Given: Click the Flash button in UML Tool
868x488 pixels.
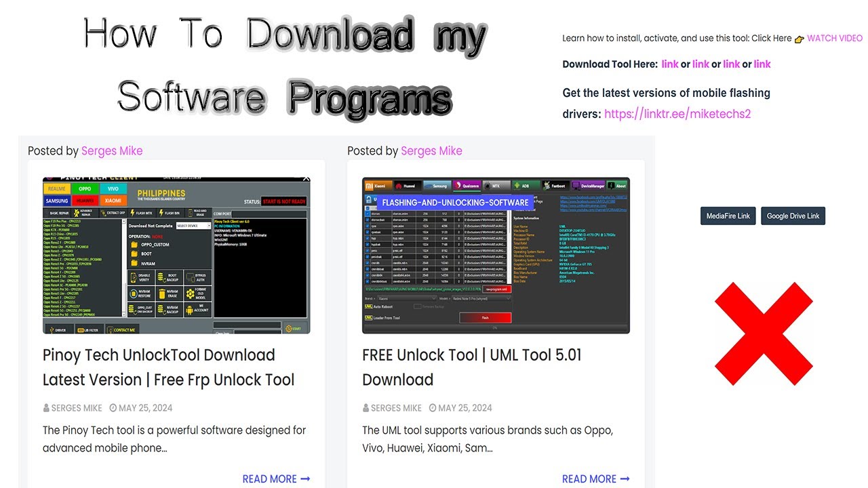Looking at the screenshot, I should pyautogui.click(x=486, y=317).
